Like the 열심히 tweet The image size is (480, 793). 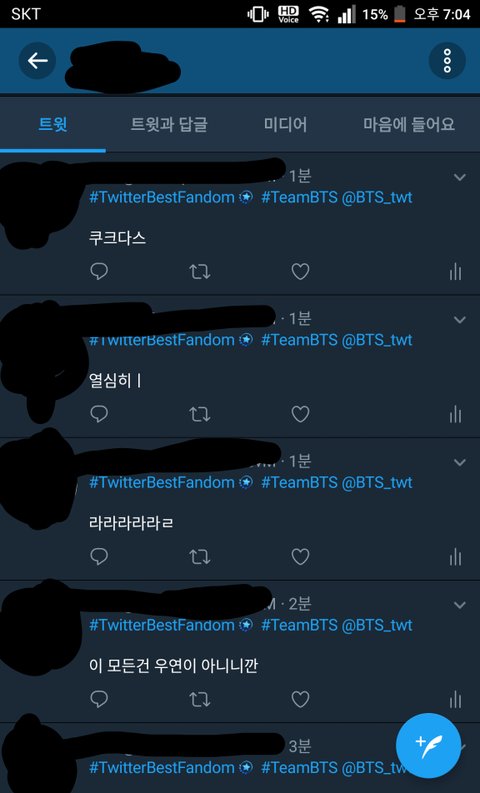pyautogui.click(x=300, y=415)
